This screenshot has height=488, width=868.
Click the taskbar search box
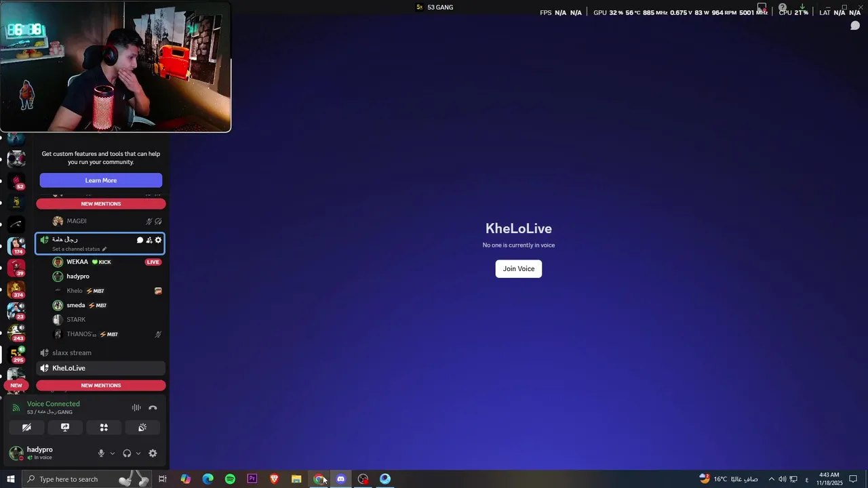(87, 479)
